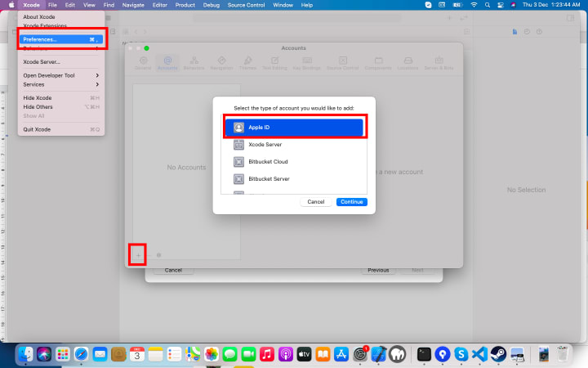Open Finder from the Dock
Viewport: 588px width, 368px height.
(x=26, y=354)
